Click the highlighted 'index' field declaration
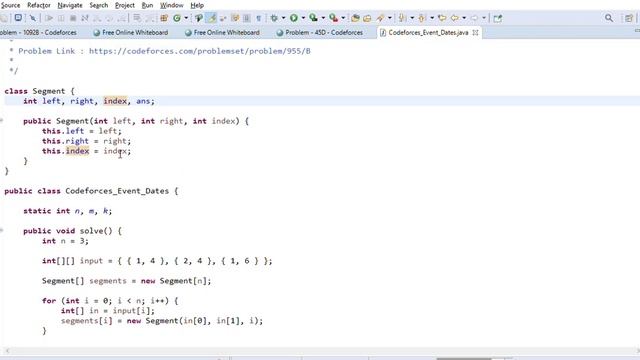The image size is (640, 360). click(115, 101)
